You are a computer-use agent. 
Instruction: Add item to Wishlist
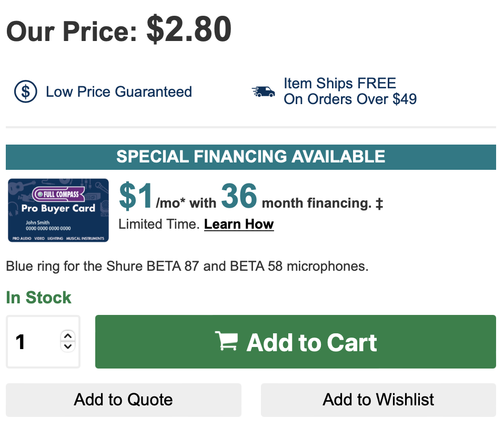[x=378, y=400]
